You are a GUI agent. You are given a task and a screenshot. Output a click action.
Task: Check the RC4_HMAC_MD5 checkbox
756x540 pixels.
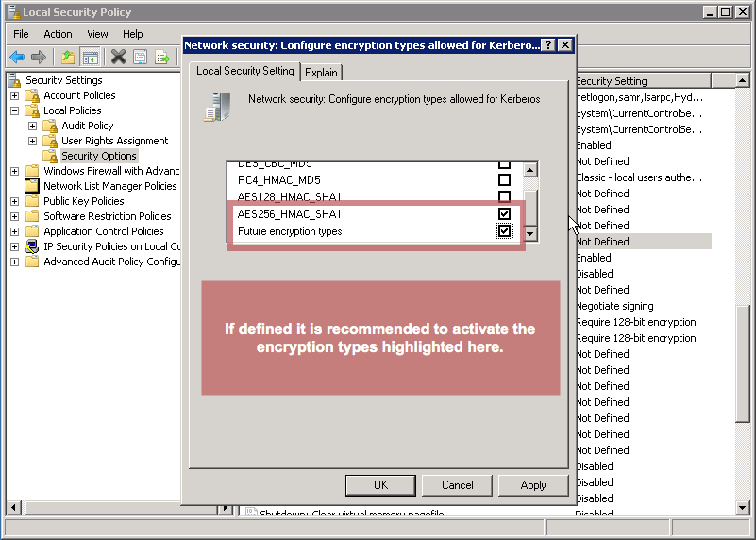pos(504,179)
